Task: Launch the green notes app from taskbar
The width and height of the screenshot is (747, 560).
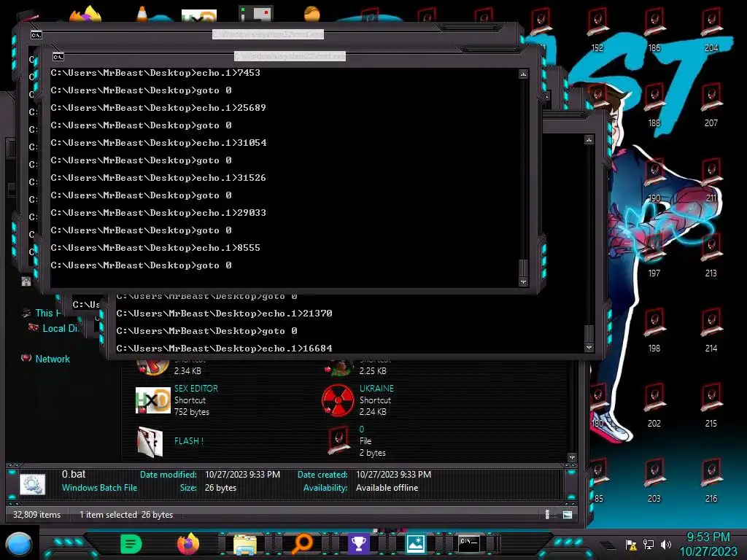Action: [131, 543]
